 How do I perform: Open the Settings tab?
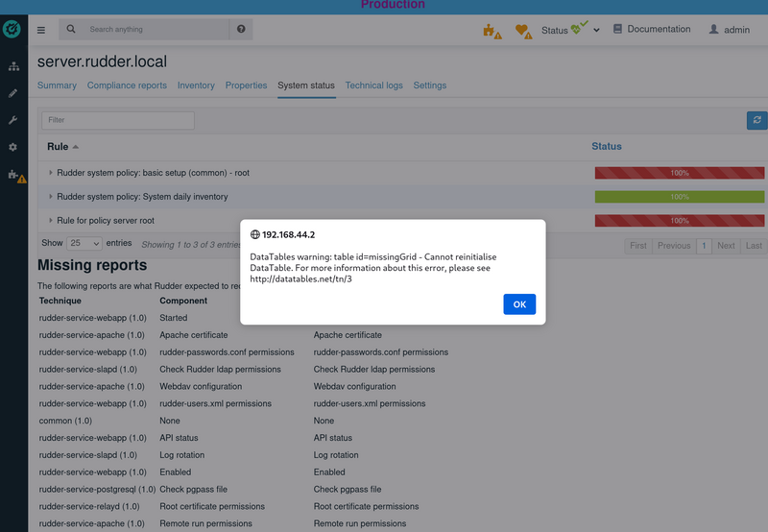429,85
